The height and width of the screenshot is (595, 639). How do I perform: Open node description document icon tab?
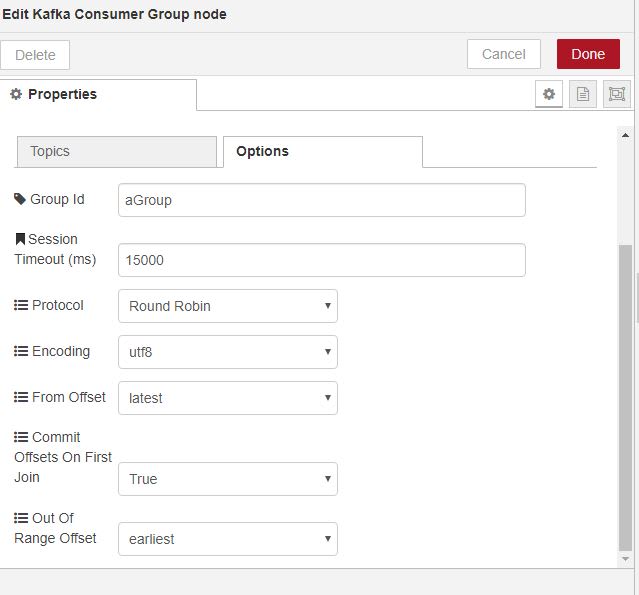tap(583, 94)
